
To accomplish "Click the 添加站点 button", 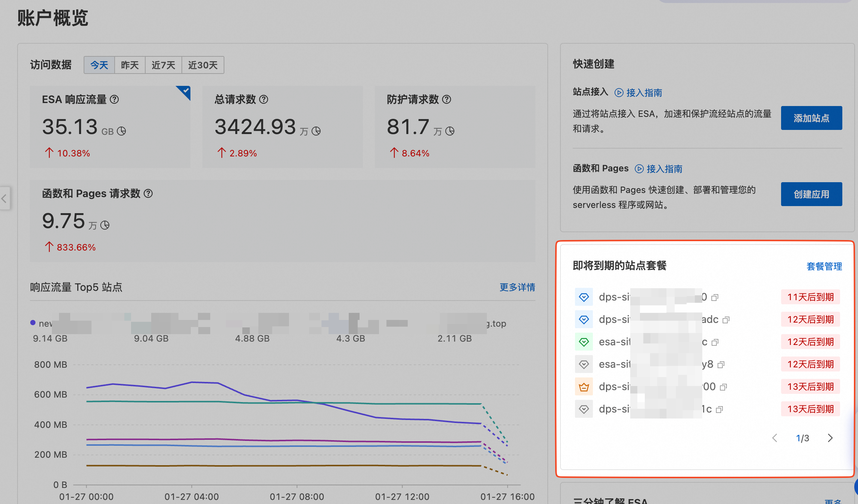I will pyautogui.click(x=811, y=118).
